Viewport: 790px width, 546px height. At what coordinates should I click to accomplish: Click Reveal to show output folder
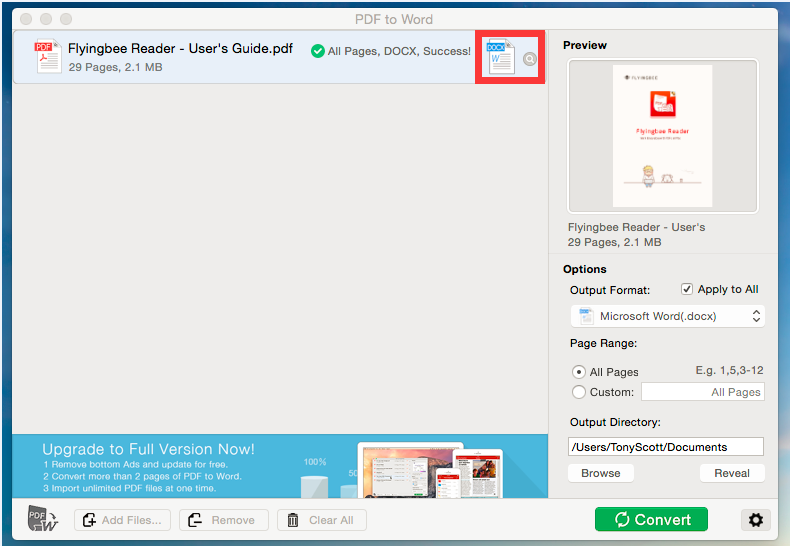click(x=732, y=473)
